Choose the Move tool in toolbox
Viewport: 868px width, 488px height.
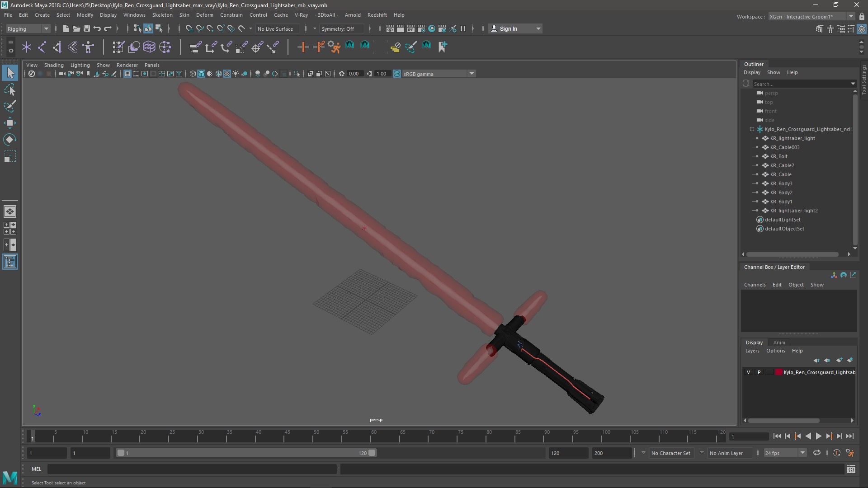(10, 123)
